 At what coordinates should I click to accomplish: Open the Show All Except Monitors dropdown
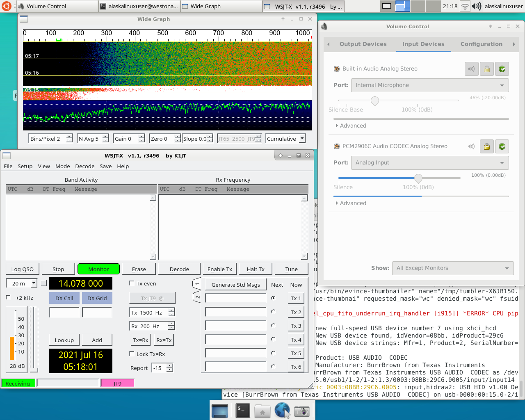(452, 268)
